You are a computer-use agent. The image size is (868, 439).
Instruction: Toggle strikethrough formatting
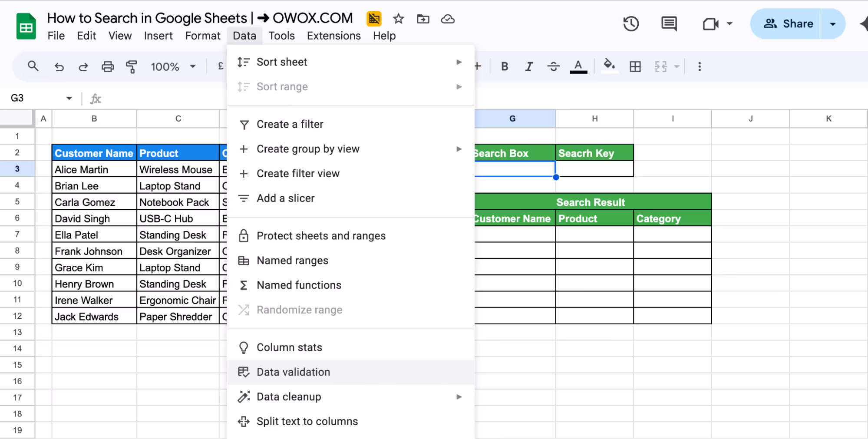click(x=554, y=66)
